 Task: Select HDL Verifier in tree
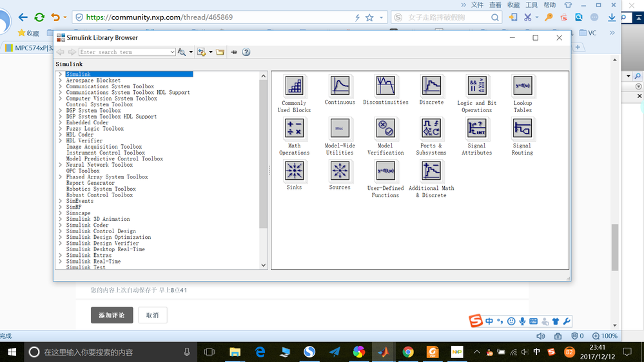click(x=84, y=141)
